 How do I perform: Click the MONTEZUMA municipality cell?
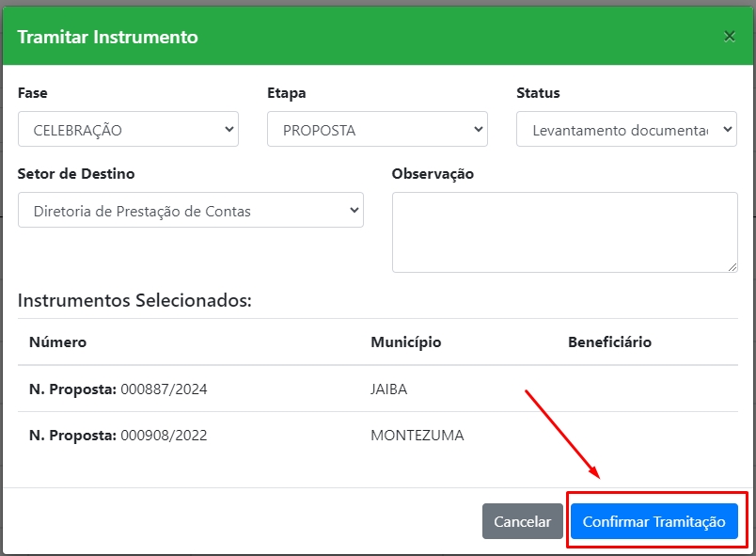[x=417, y=436]
